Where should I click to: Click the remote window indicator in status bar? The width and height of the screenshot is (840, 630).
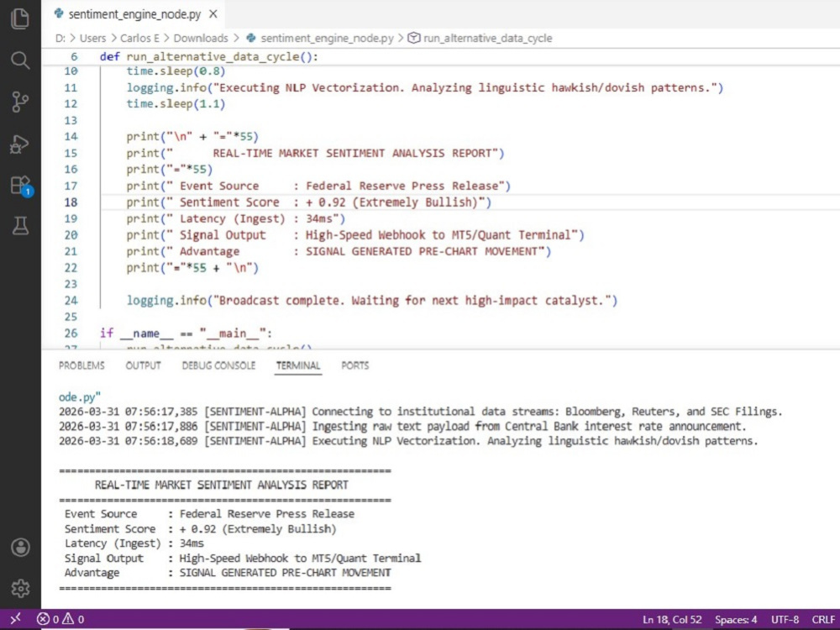[15, 619]
